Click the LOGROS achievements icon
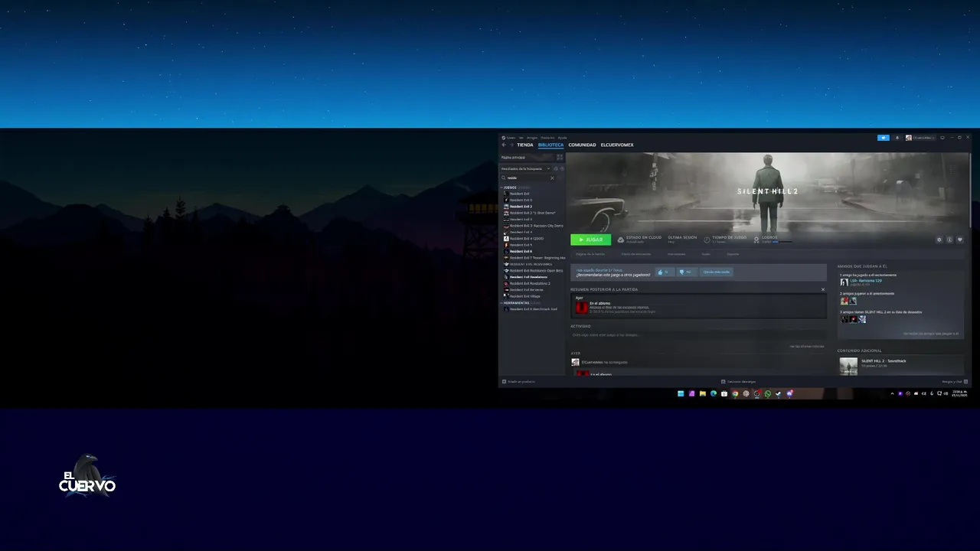The image size is (980, 551). (756, 240)
